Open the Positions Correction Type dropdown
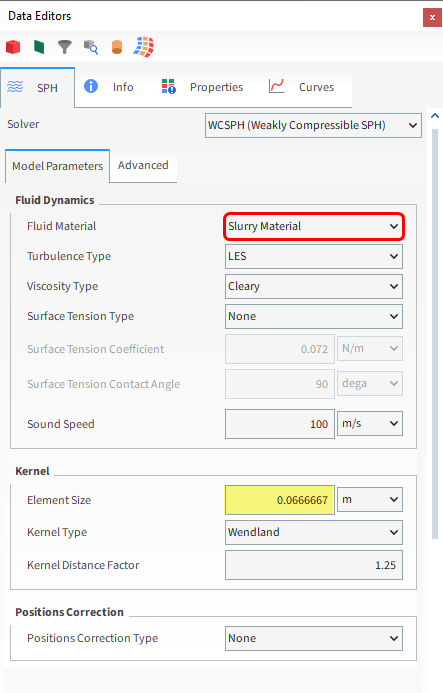Image resolution: width=443 pixels, height=693 pixels. [314, 638]
